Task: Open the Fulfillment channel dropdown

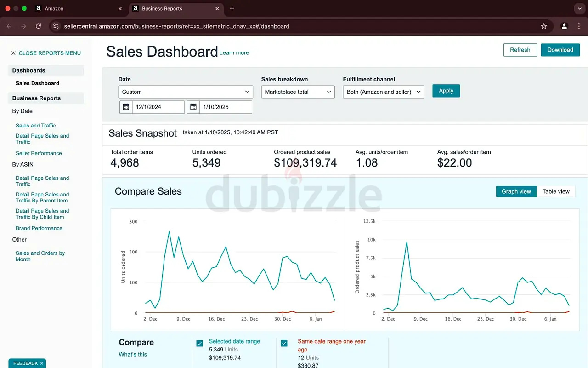Action: (x=383, y=92)
